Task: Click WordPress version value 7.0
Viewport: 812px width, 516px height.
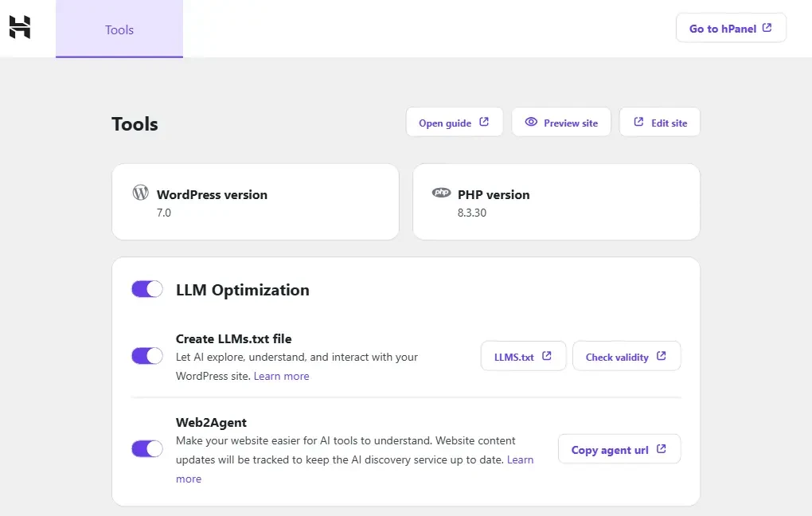Action: (164, 213)
